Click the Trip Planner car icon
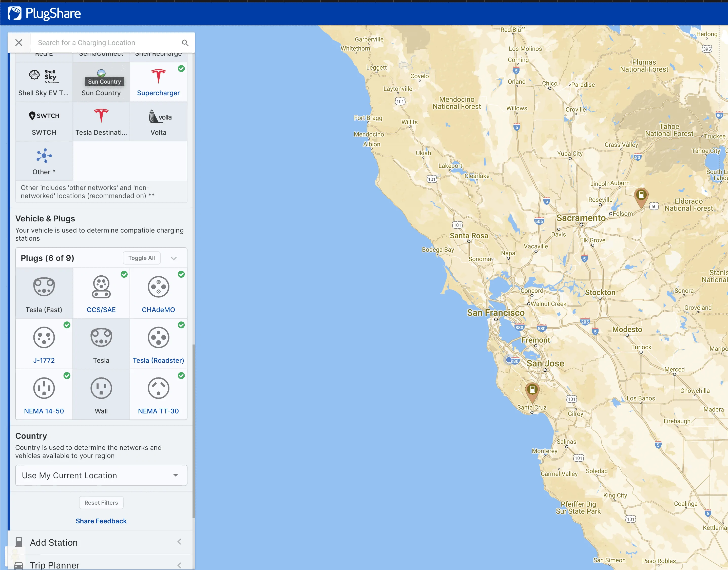The height and width of the screenshot is (570, 728). click(19, 565)
